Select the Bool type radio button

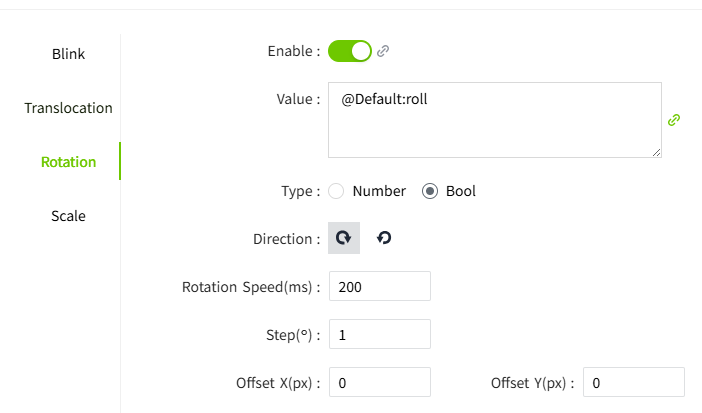click(x=430, y=191)
